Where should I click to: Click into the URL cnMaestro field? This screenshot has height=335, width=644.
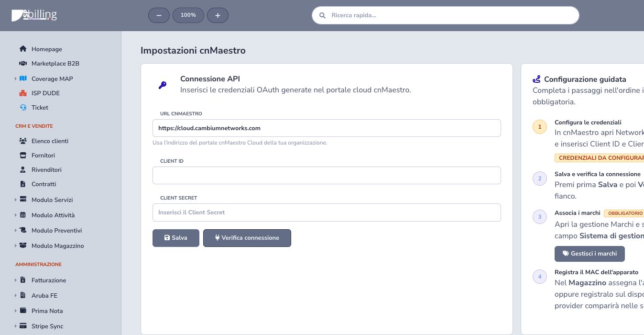pyautogui.click(x=327, y=128)
